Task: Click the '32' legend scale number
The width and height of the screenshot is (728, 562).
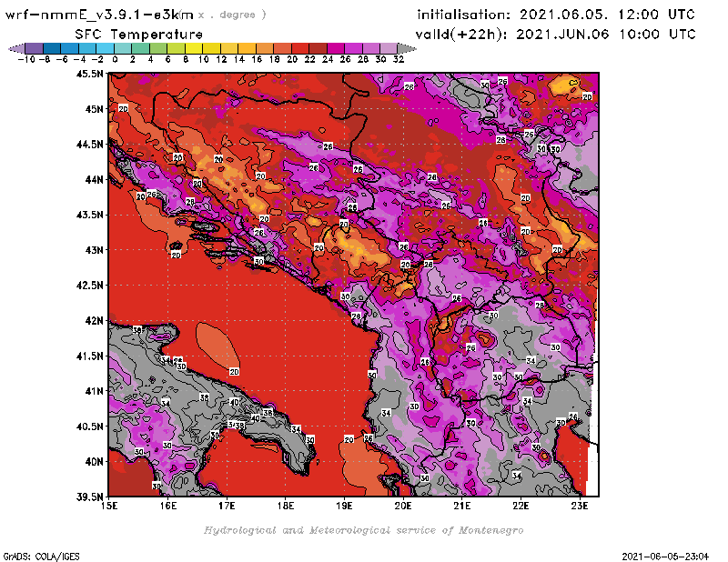Action: click(399, 59)
